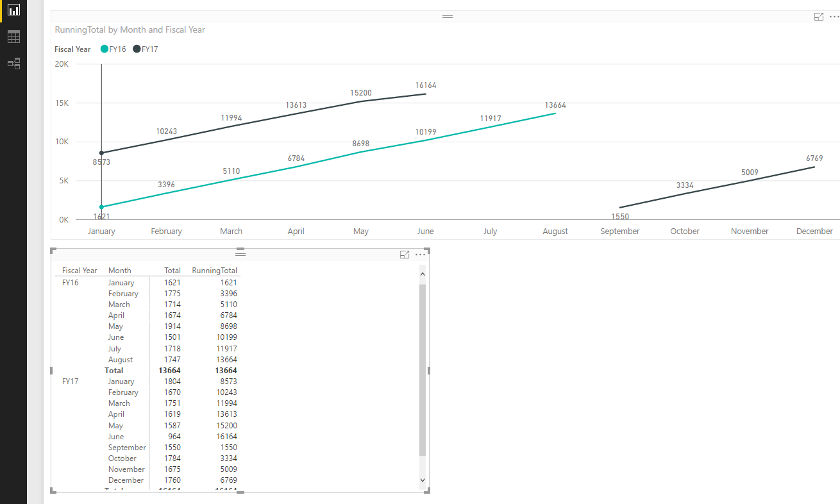Sort table by Fiscal Year column header
The width and height of the screenshot is (840, 504).
pos(80,271)
